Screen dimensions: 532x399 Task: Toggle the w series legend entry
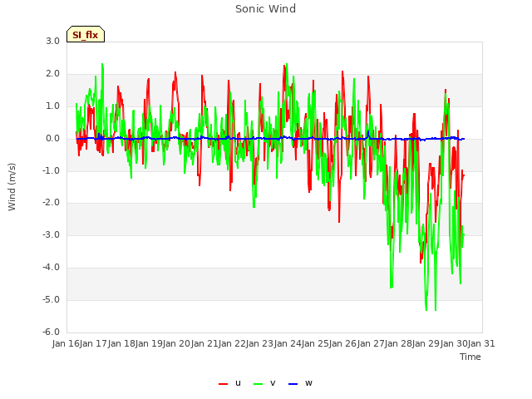click(x=300, y=383)
